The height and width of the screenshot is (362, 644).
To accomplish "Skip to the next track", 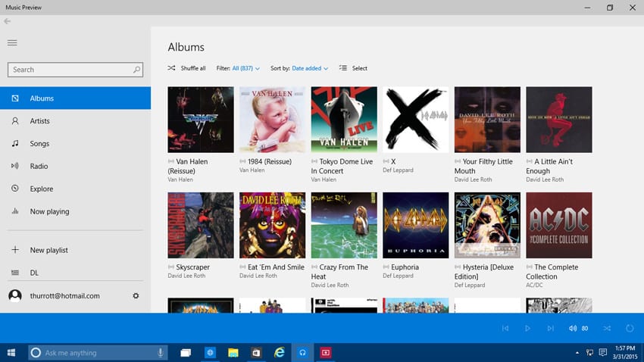I will pos(550,328).
